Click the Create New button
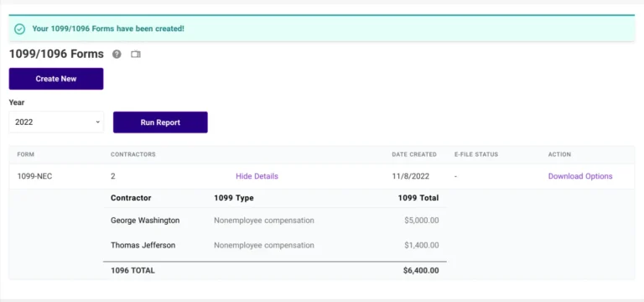 56,79
